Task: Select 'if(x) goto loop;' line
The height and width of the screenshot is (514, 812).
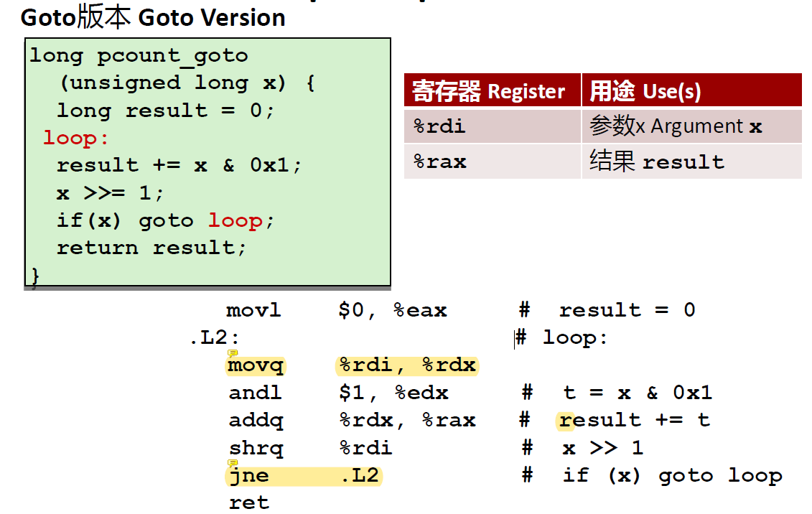Action: click(165, 221)
